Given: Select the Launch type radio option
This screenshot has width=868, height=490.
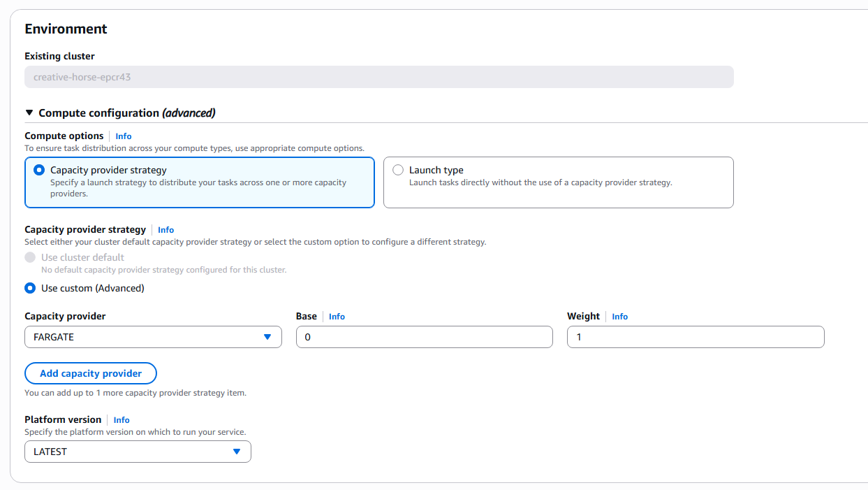Looking at the screenshot, I should click(398, 170).
